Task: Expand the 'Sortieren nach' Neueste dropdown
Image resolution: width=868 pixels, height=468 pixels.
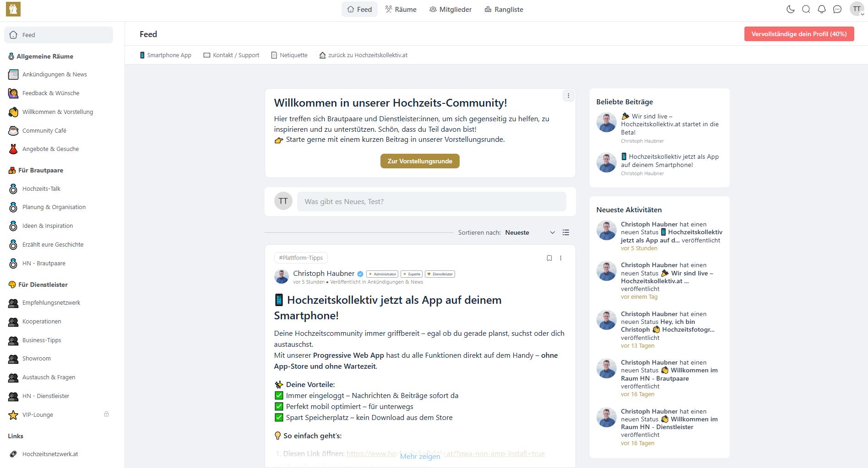Action: point(530,232)
